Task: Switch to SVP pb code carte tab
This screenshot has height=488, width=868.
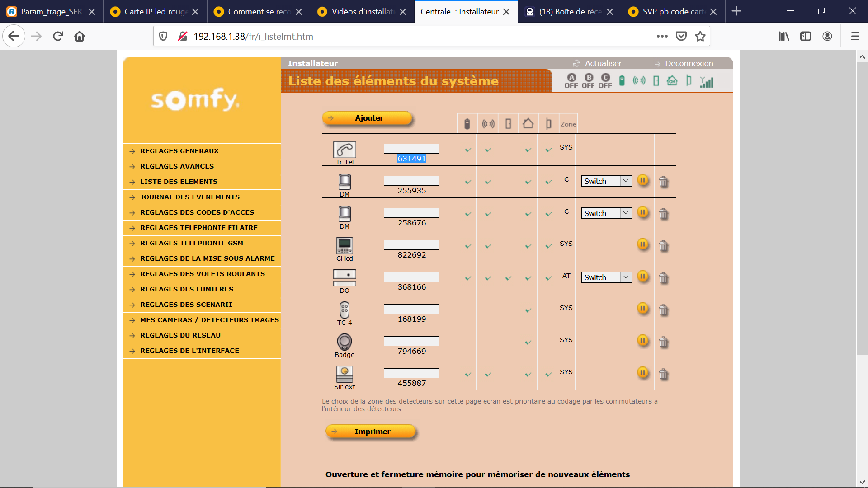Action: point(674,11)
